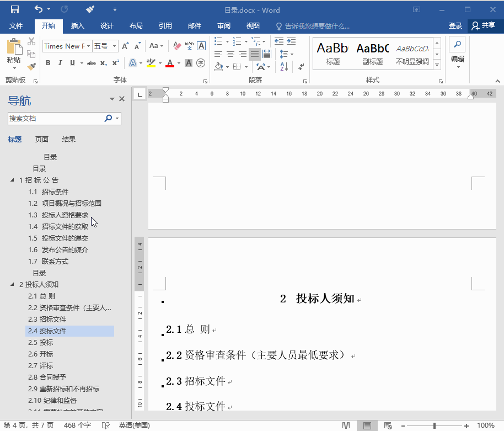Click the plus on the zoom slider
The image size is (504, 431).
(x=466, y=425)
